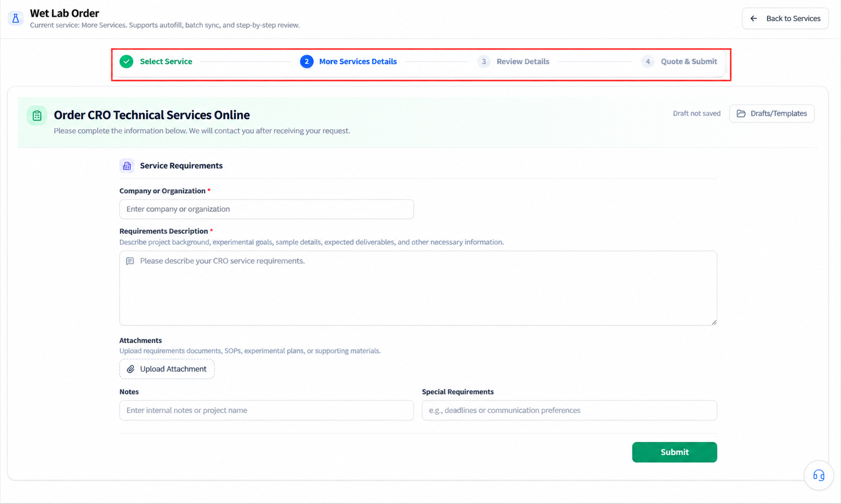Click the step 2 circle icon

click(x=307, y=61)
